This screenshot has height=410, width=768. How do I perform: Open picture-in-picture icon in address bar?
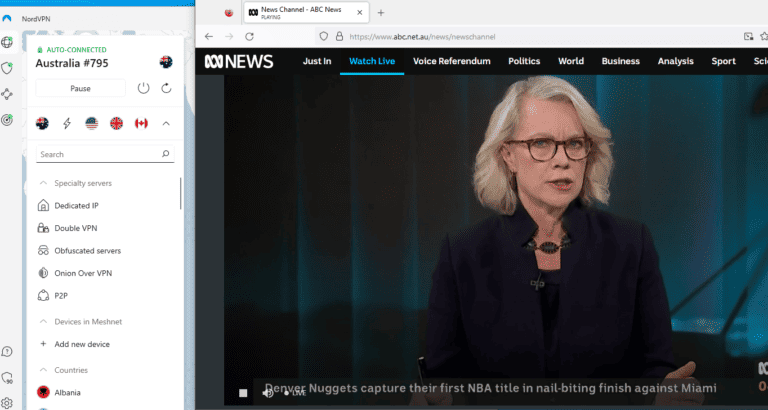point(748,37)
